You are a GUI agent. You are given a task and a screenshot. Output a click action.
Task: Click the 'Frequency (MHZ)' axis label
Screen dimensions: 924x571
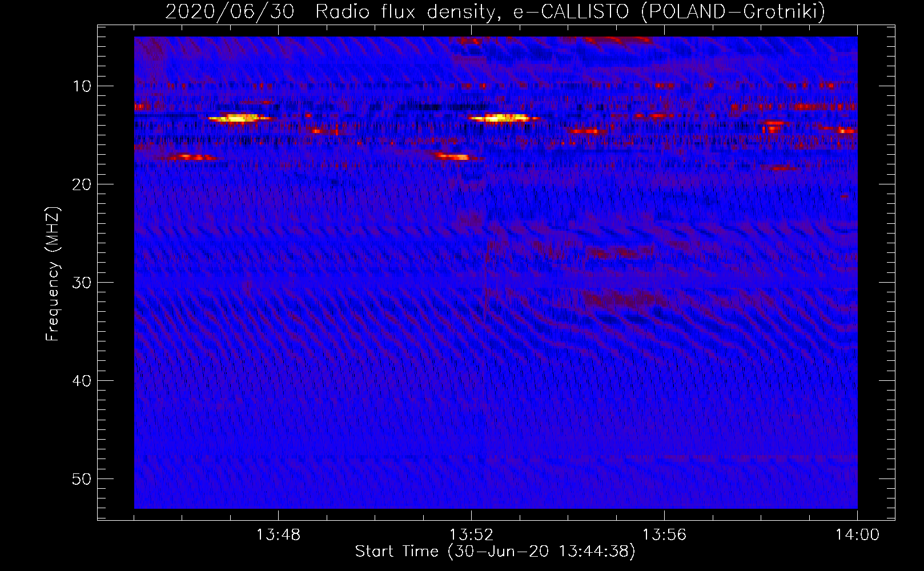[53, 274]
